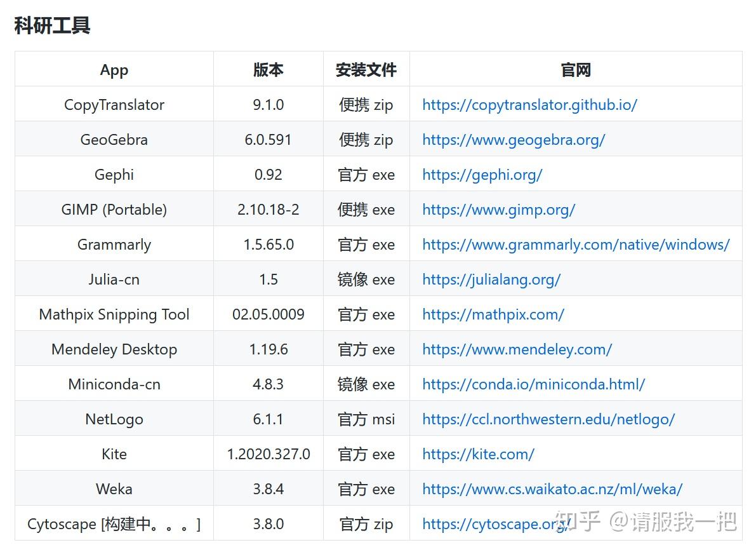This screenshot has height=552, width=756.
Task: Select the Weka app name cell
Action: 114,488
